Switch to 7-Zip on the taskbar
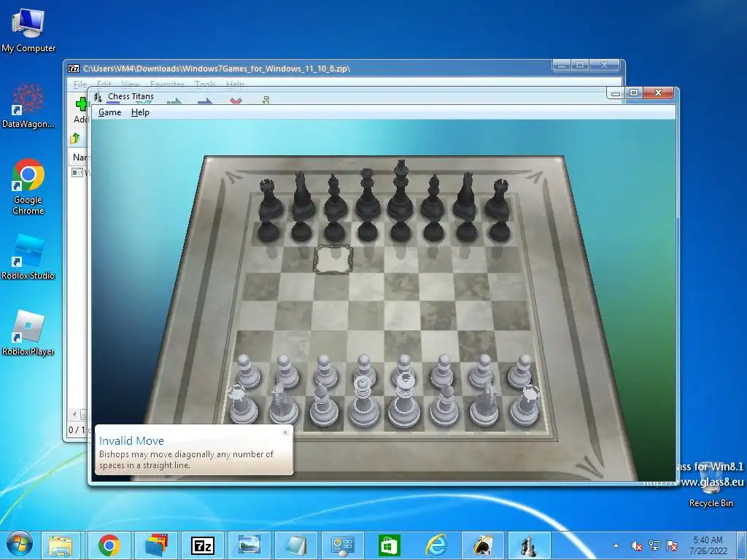 tap(203, 545)
